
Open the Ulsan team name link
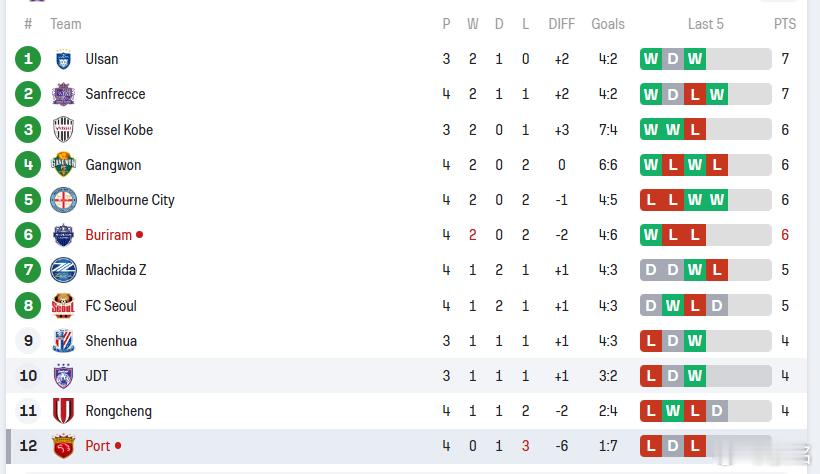click(102, 59)
